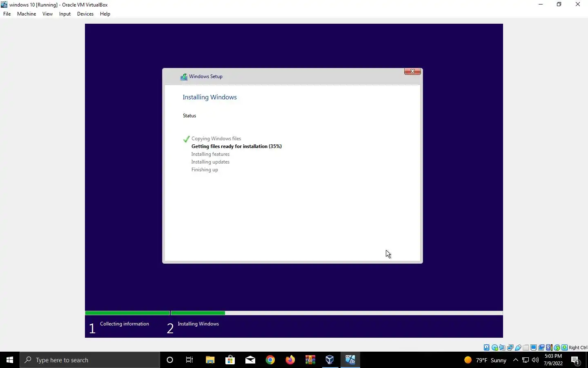The width and height of the screenshot is (588, 368).
Task: Switch to the running VM taskbar icon
Action: pos(350,360)
